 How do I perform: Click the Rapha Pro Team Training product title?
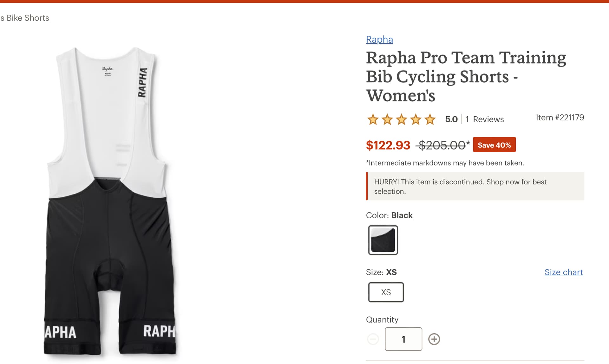(466, 76)
